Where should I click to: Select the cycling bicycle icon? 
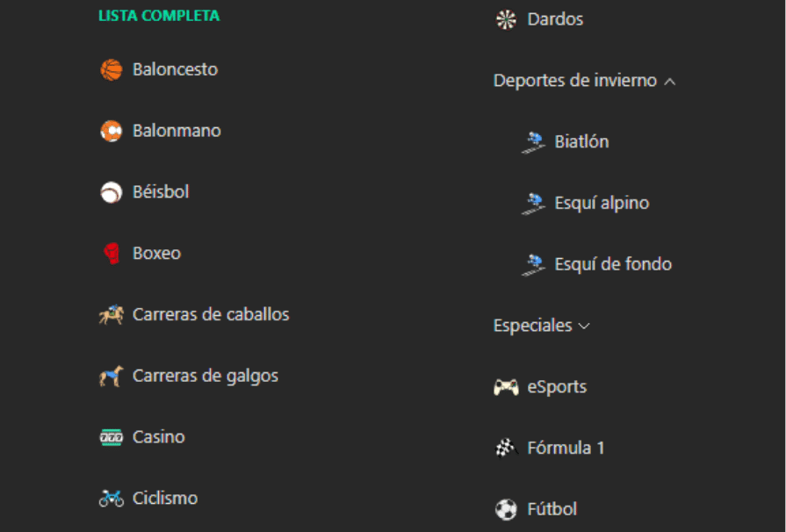pos(112,499)
